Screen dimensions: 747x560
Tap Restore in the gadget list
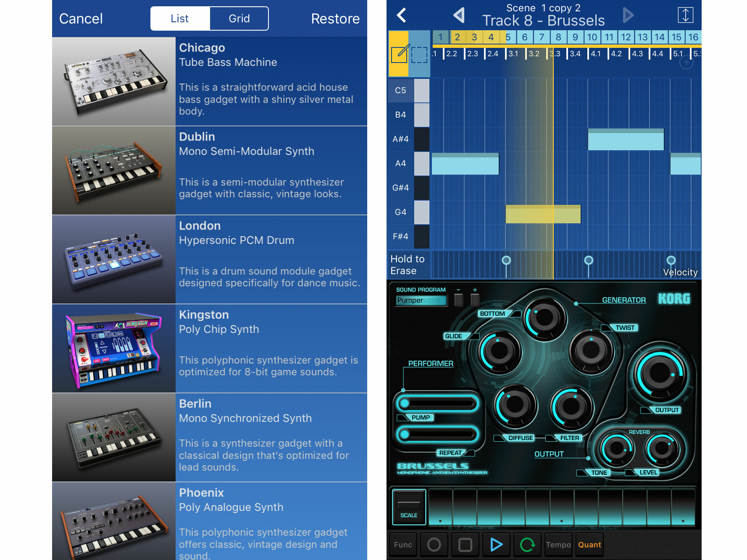335,18
